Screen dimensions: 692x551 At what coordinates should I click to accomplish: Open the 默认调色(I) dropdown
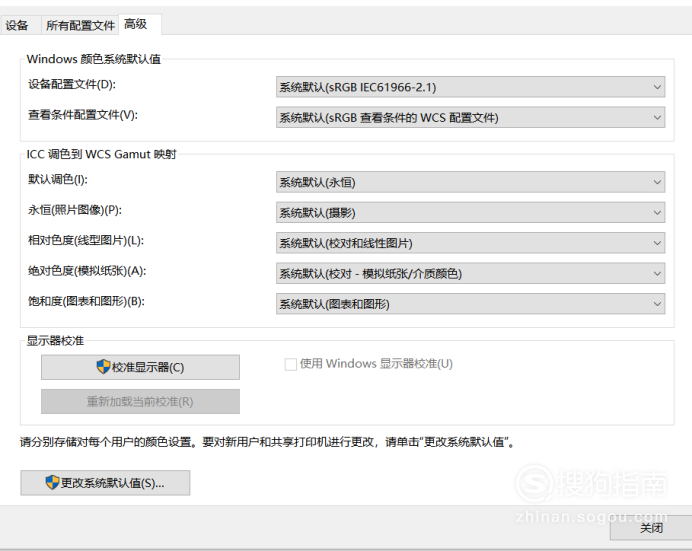click(x=470, y=182)
